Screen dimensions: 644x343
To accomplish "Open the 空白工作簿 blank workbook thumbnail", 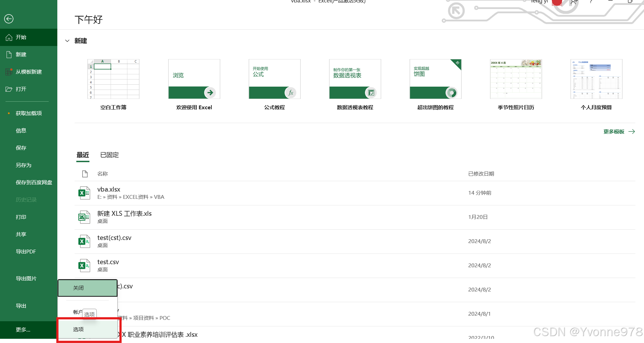I will click(113, 79).
